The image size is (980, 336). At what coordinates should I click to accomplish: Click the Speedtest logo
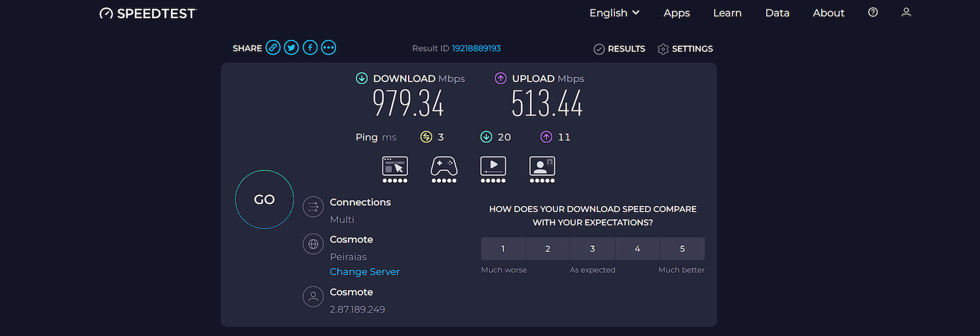(148, 13)
